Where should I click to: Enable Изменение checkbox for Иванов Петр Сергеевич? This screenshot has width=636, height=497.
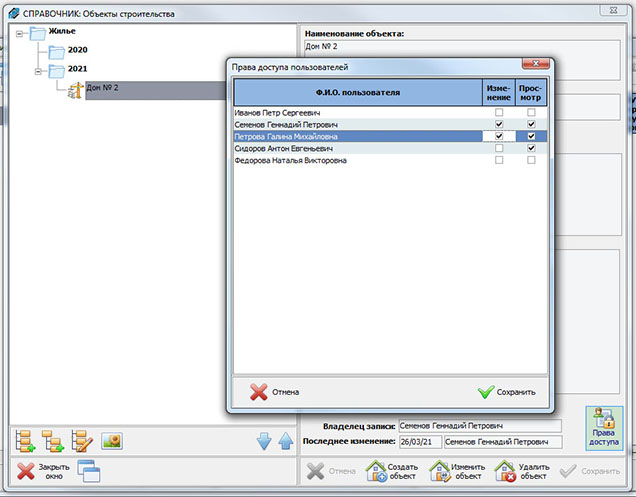[498, 113]
